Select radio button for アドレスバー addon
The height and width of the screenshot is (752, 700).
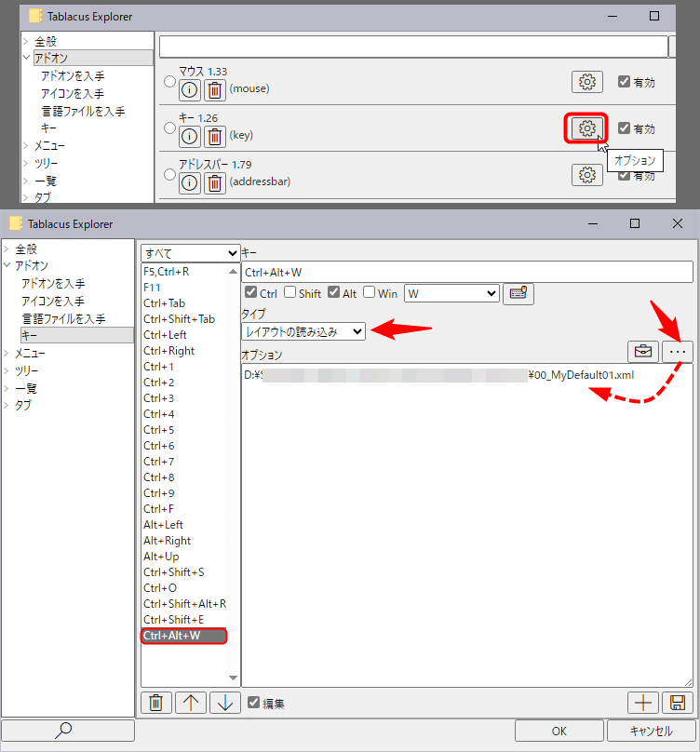[x=169, y=175]
